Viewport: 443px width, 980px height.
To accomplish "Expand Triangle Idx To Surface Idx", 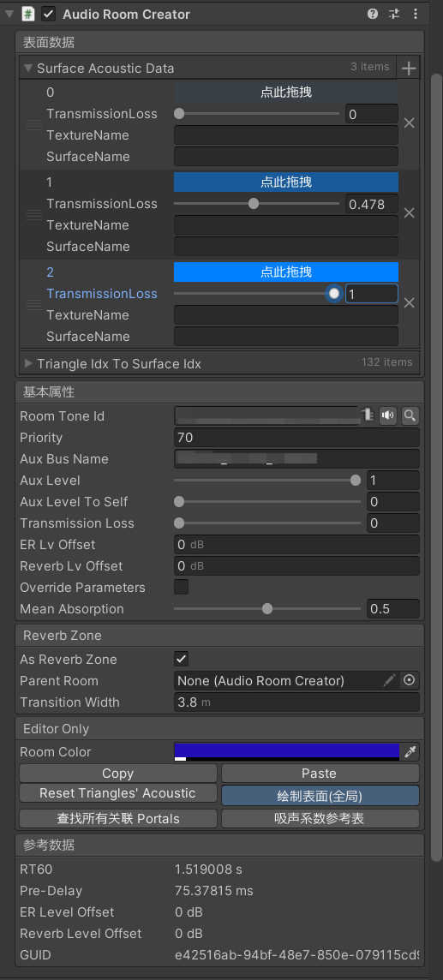I will tap(28, 363).
